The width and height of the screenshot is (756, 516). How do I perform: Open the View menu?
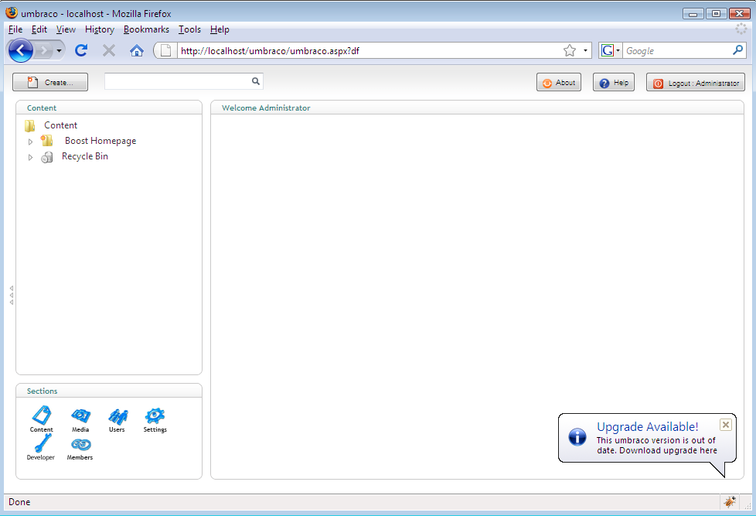tap(66, 29)
